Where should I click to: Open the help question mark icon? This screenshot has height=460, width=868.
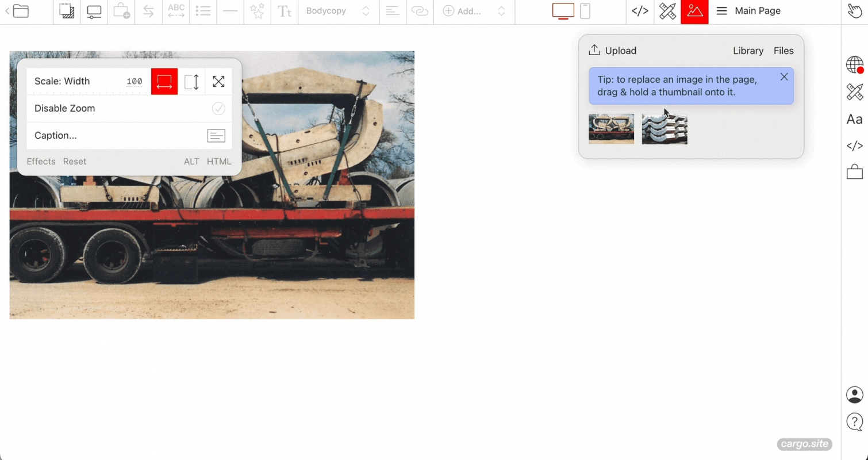pos(855,422)
